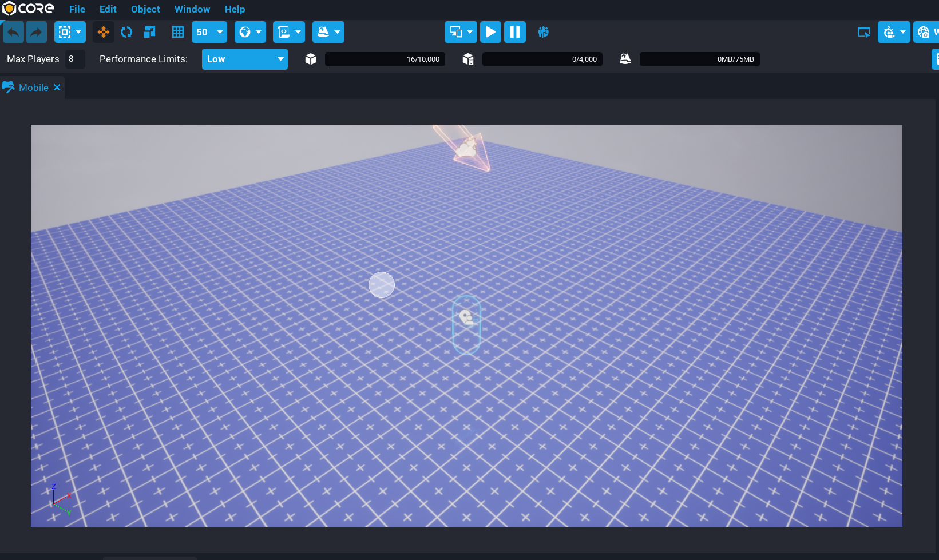Select the Rotate transform tool
This screenshot has height=560, width=939.
coord(126,32)
